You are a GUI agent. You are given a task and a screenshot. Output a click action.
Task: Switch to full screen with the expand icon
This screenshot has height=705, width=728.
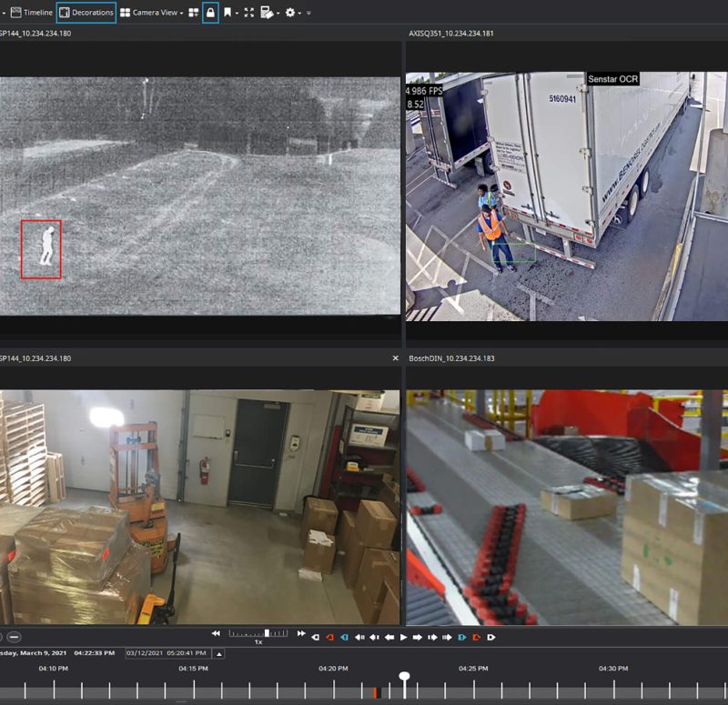point(248,13)
